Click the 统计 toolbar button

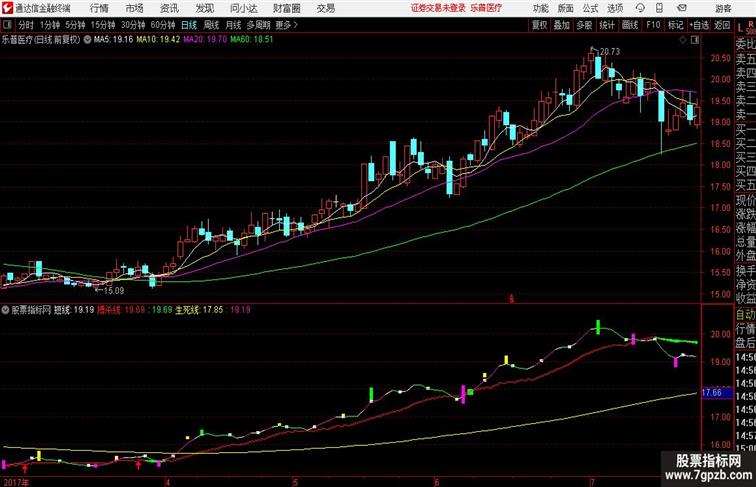607,25
